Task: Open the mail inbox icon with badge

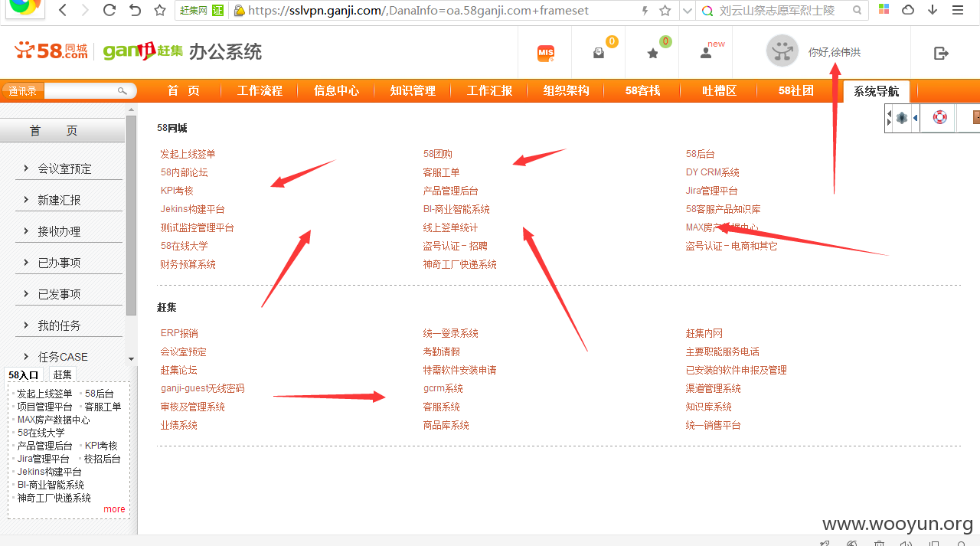Action: pos(599,53)
